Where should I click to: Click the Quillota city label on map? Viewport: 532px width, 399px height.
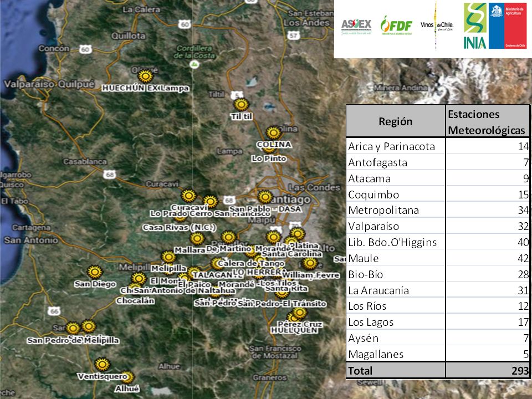point(129,35)
